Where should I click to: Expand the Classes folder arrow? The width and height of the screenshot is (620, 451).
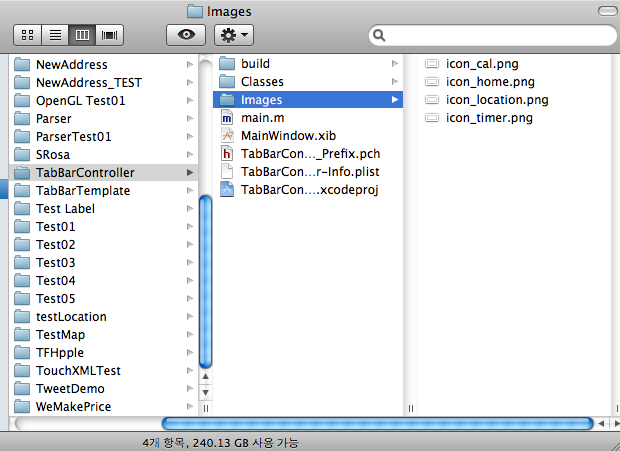395,81
